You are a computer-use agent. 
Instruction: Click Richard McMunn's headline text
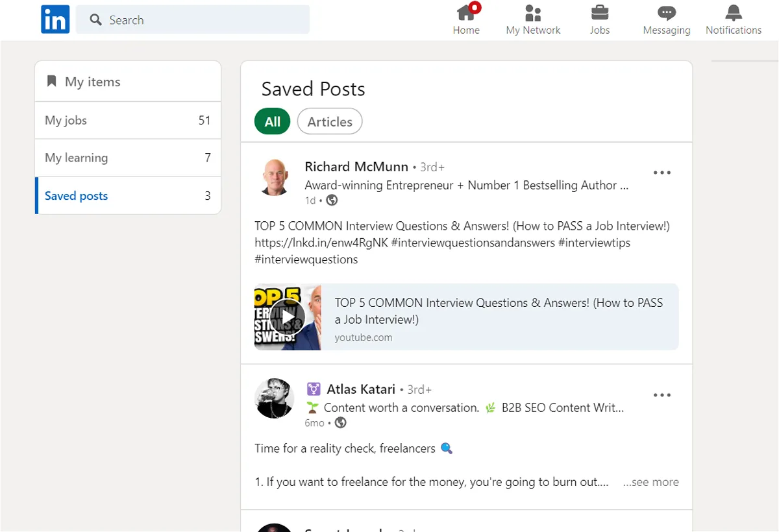click(466, 185)
